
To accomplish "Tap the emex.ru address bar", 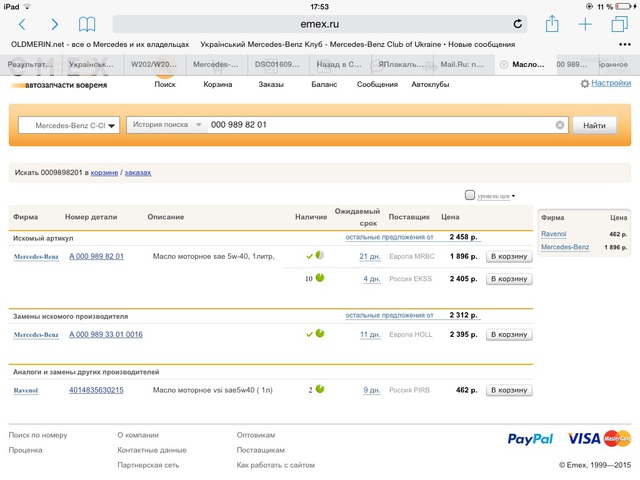I will coord(320,24).
